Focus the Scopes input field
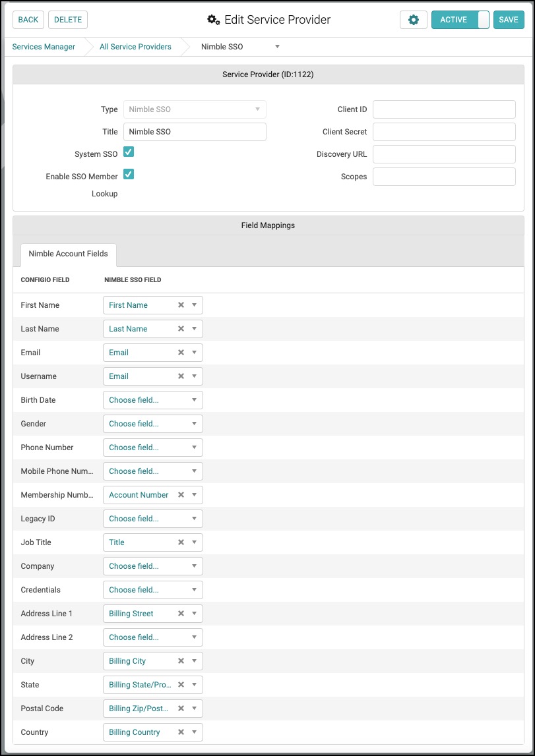535x756 pixels. 445,177
